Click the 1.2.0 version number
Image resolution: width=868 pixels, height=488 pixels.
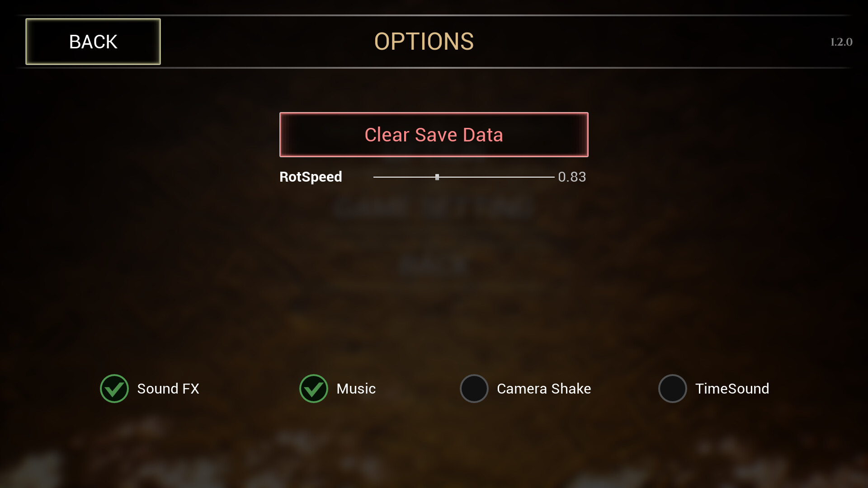(x=841, y=42)
